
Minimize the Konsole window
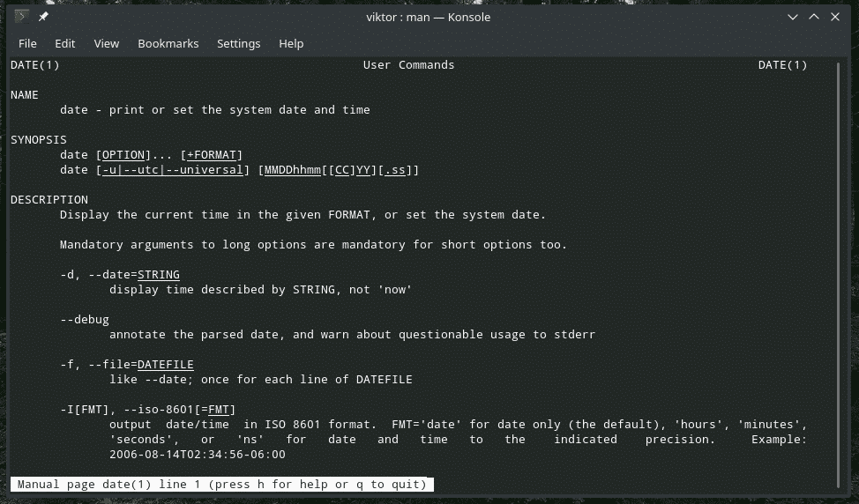coord(791,17)
